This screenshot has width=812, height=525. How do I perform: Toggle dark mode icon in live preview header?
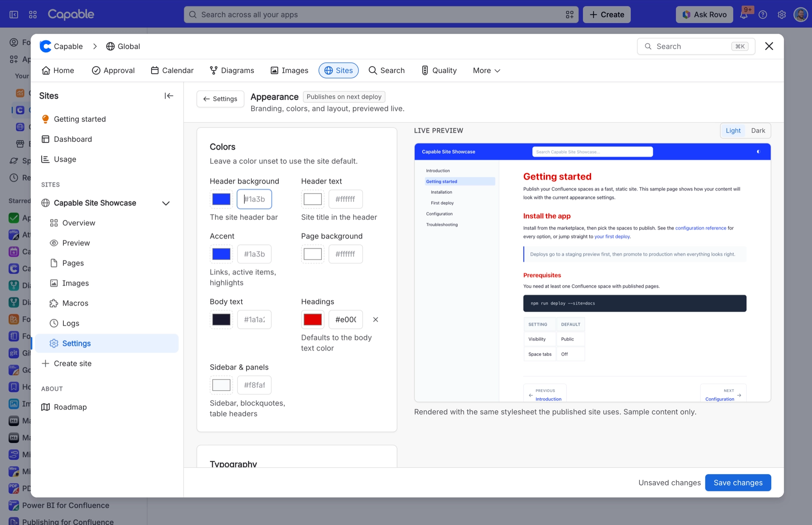pos(758,152)
